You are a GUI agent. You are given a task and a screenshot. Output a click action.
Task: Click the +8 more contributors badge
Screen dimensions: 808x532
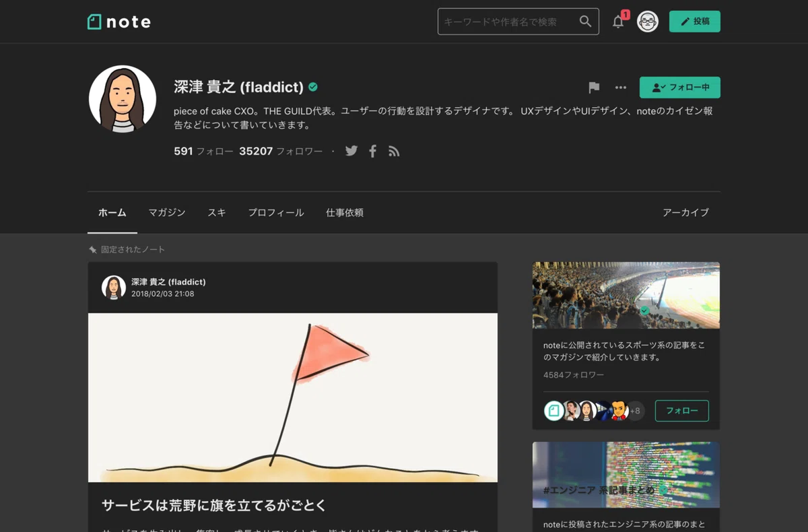pyautogui.click(x=635, y=411)
